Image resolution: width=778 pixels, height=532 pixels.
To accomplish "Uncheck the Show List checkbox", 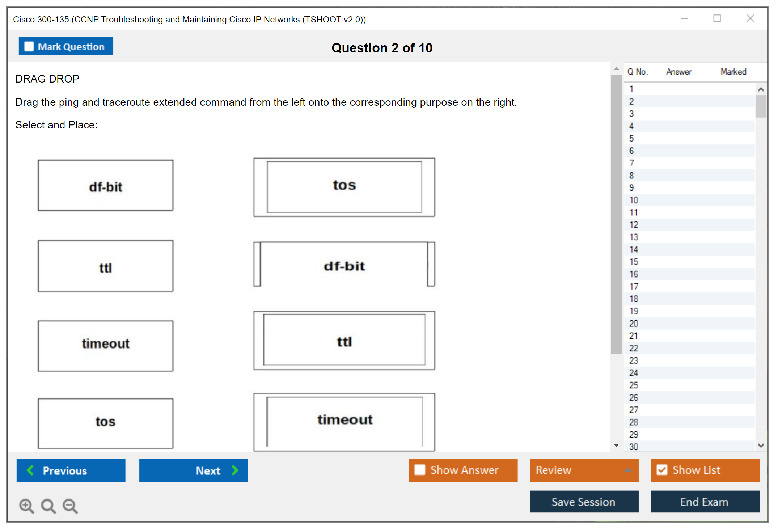I will (x=662, y=470).
